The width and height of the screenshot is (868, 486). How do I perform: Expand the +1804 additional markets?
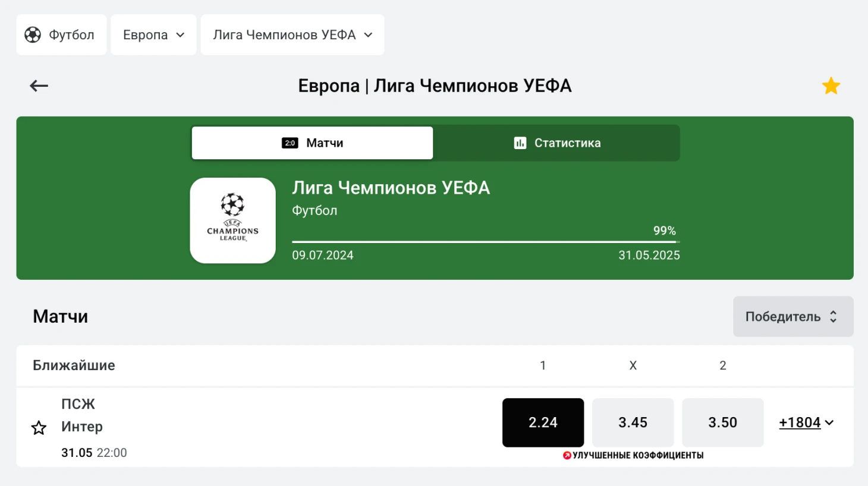tap(806, 422)
